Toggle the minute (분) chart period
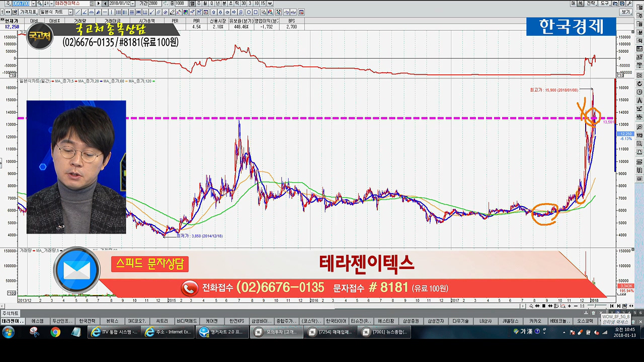 point(224,4)
